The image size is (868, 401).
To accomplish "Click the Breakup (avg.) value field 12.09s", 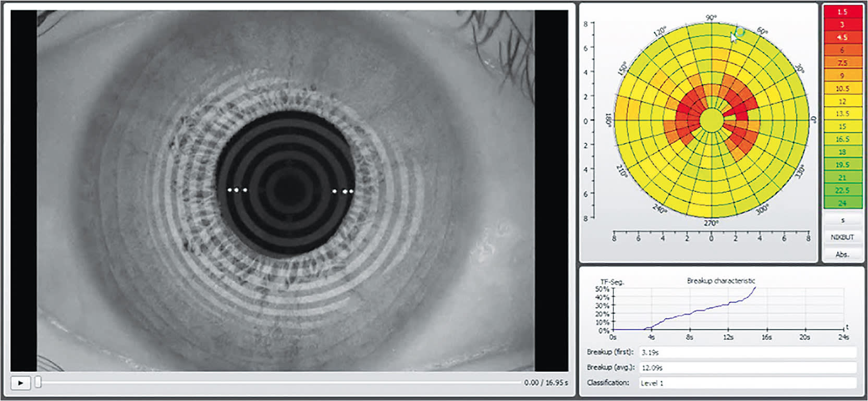I will click(x=748, y=368).
